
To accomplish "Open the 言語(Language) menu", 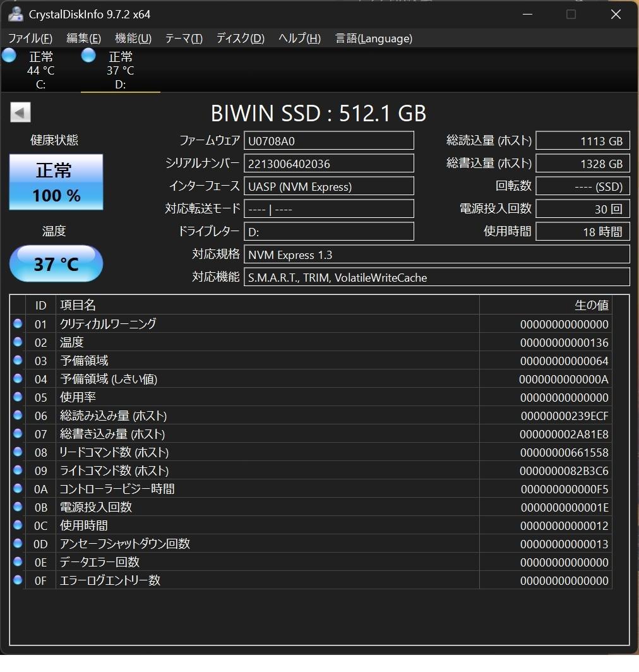I will pos(373,39).
